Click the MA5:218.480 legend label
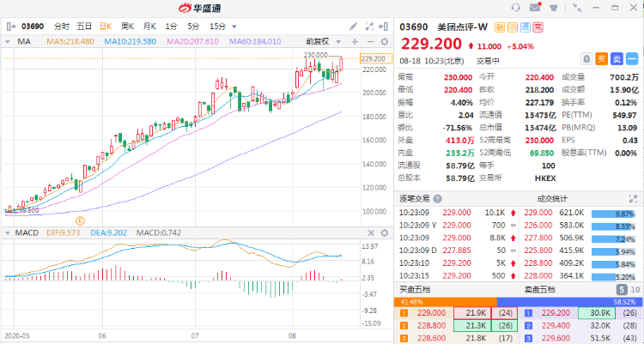This screenshot has width=644, height=344. (x=70, y=42)
